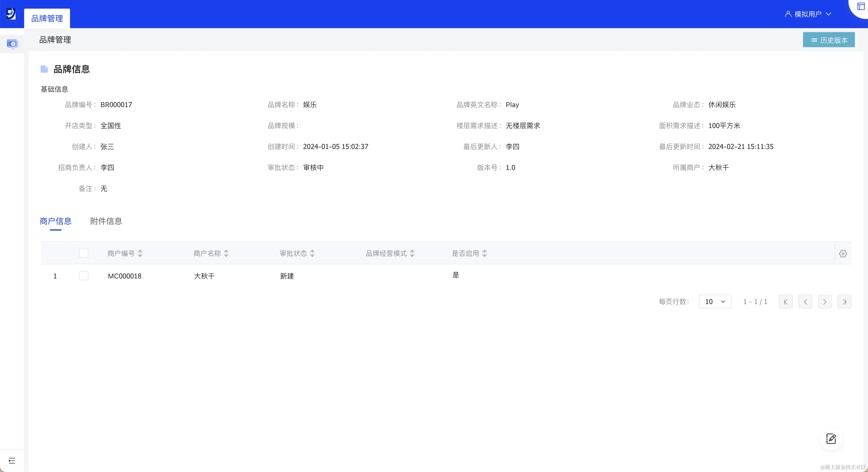
Task: Click the table column settings gear icon
Action: (843, 254)
